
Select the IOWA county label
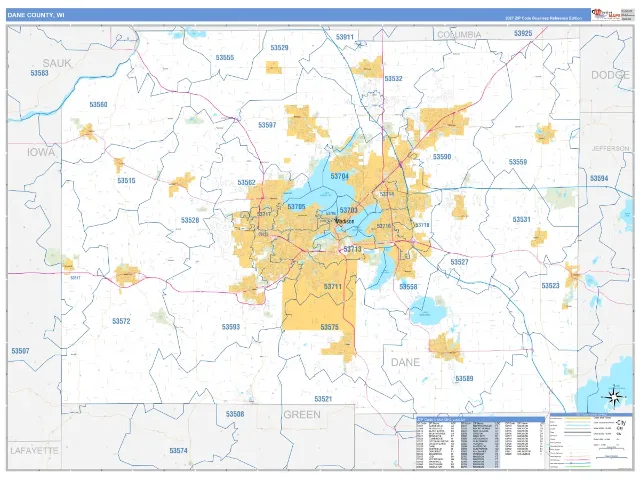[41, 152]
